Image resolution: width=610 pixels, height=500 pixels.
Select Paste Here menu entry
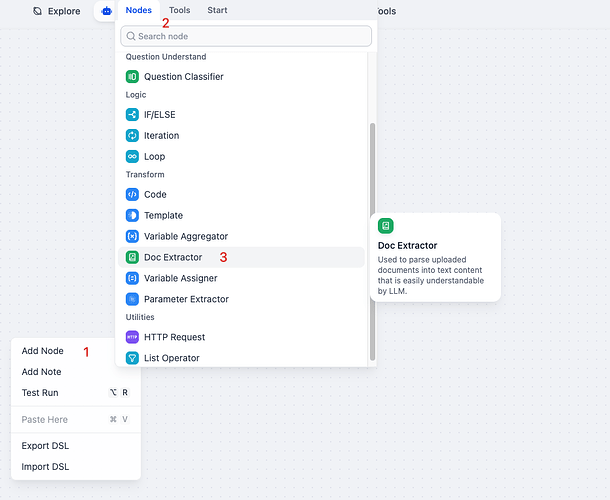76,419
